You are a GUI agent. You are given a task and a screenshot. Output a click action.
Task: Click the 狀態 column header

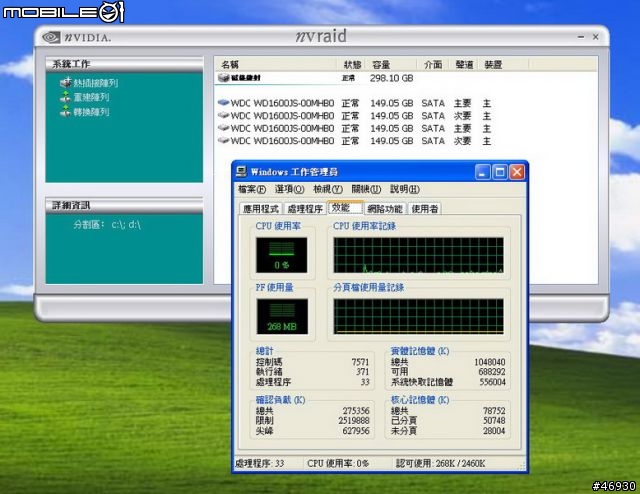click(352, 64)
